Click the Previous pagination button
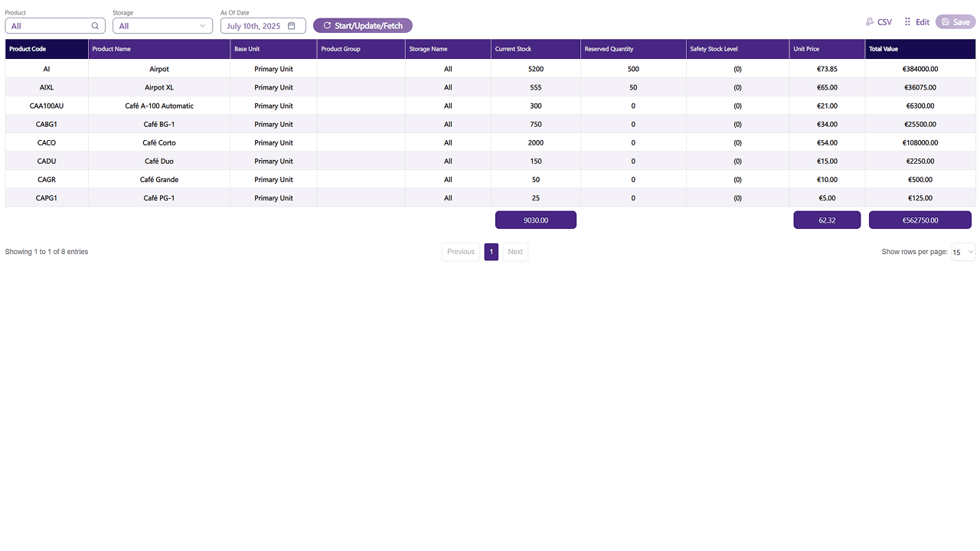The height and width of the screenshot is (551, 980). (x=460, y=251)
